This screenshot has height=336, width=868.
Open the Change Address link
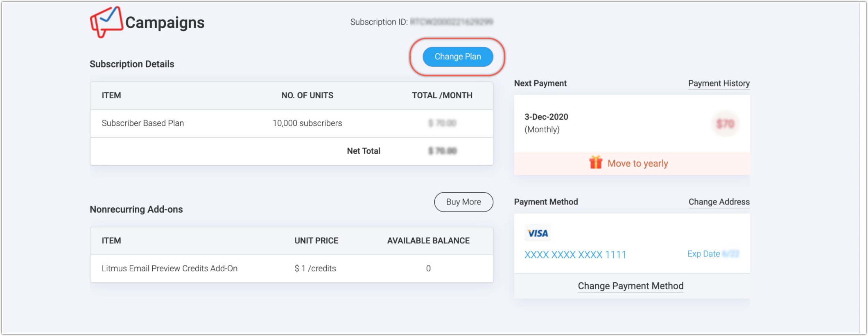coord(719,202)
